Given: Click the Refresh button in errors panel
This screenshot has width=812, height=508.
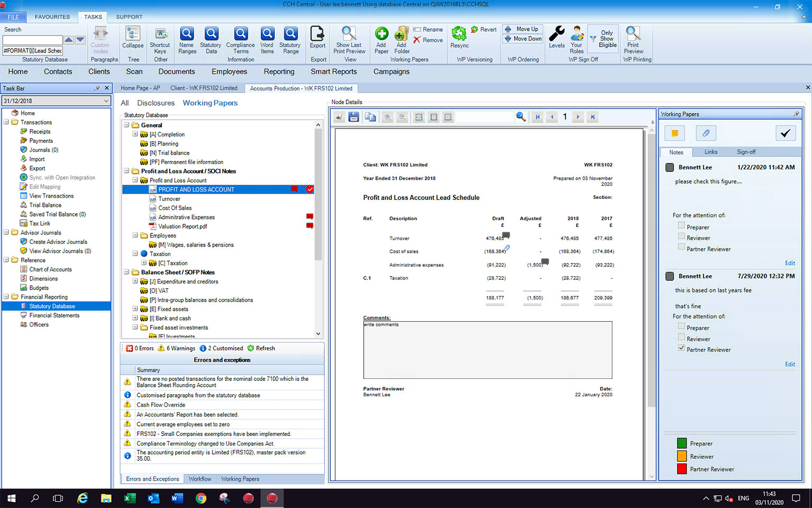Looking at the screenshot, I should (261, 348).
